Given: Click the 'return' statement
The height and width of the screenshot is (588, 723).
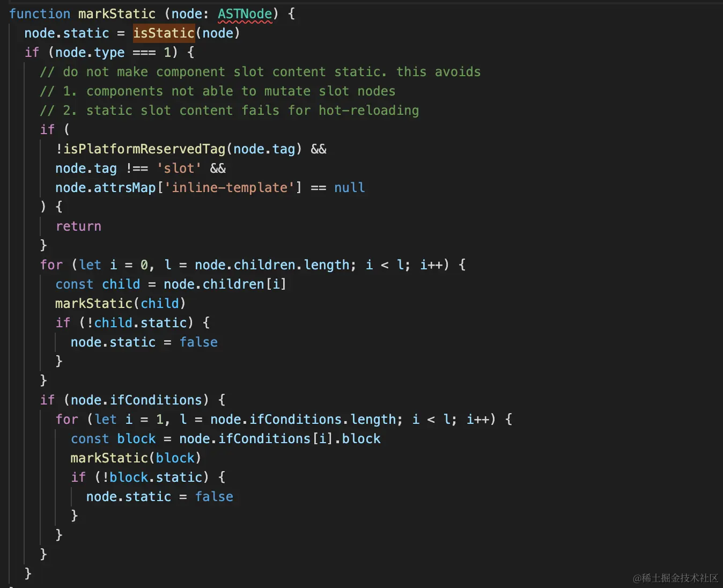Looking at the screenshot, I should tap(78, 226).
